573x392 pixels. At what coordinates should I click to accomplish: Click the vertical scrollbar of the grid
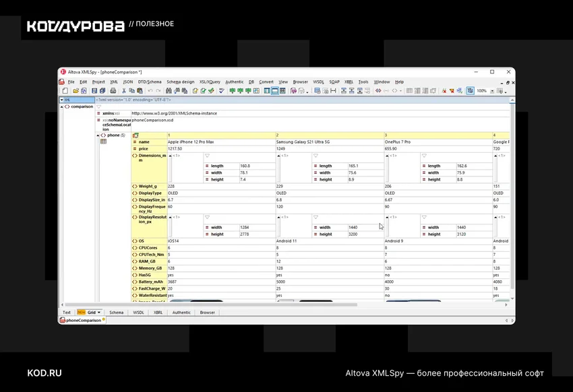tap(512, 197)
